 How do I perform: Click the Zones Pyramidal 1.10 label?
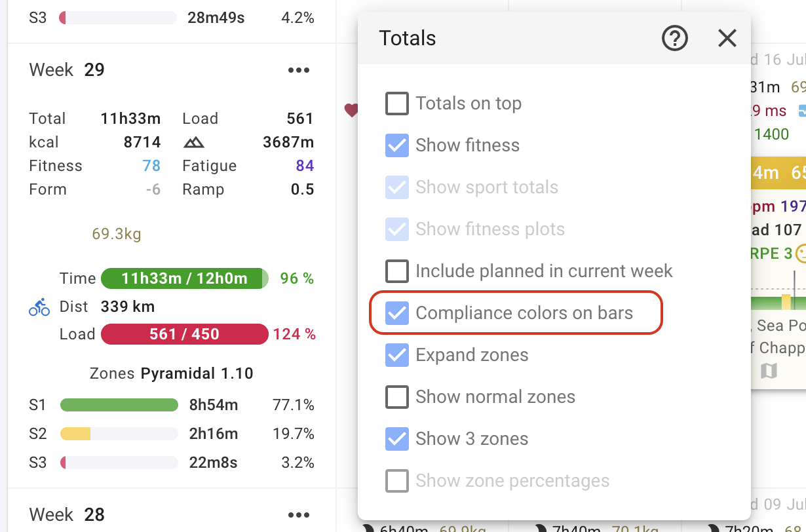171,374
